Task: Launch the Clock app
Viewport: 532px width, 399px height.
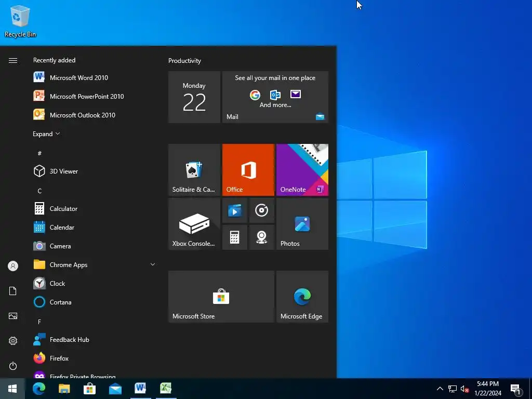Action: [x=95, y=283]
